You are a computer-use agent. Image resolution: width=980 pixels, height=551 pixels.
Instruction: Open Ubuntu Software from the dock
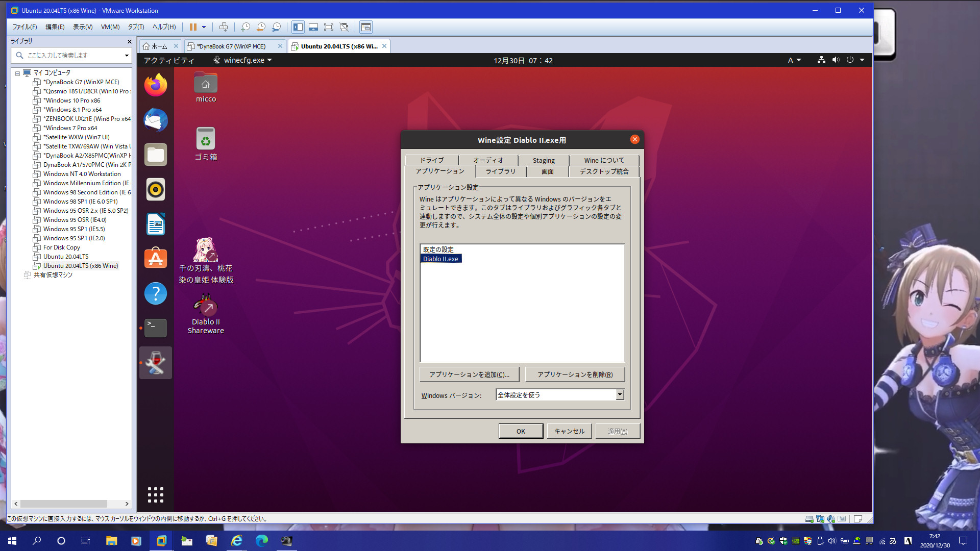(156, 259)
